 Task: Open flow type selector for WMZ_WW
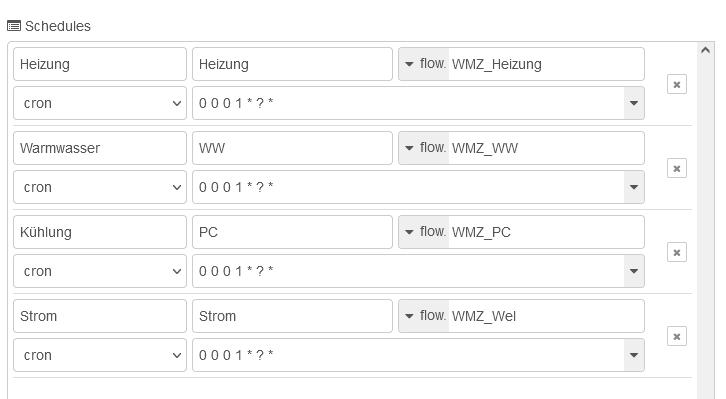click(x=424, y=148)
